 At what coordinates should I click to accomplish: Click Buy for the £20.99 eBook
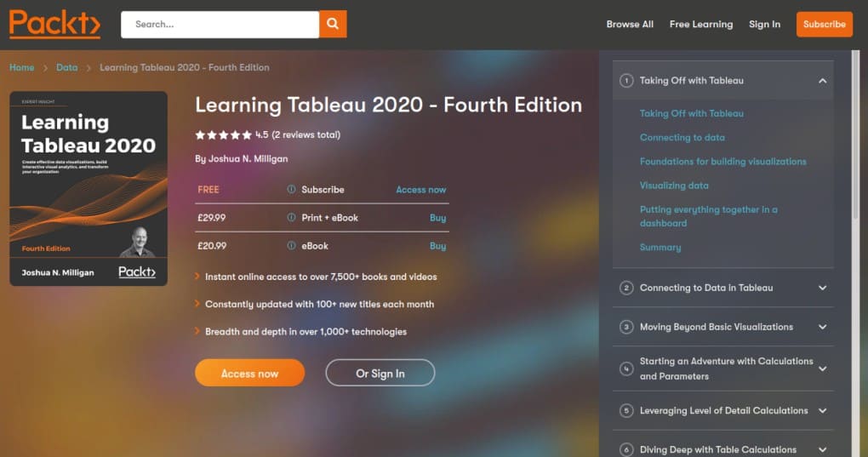pos(437,246)
